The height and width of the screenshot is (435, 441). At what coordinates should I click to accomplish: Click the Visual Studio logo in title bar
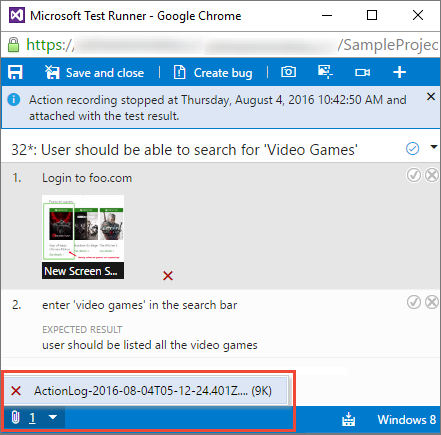[x=17, y=15]
